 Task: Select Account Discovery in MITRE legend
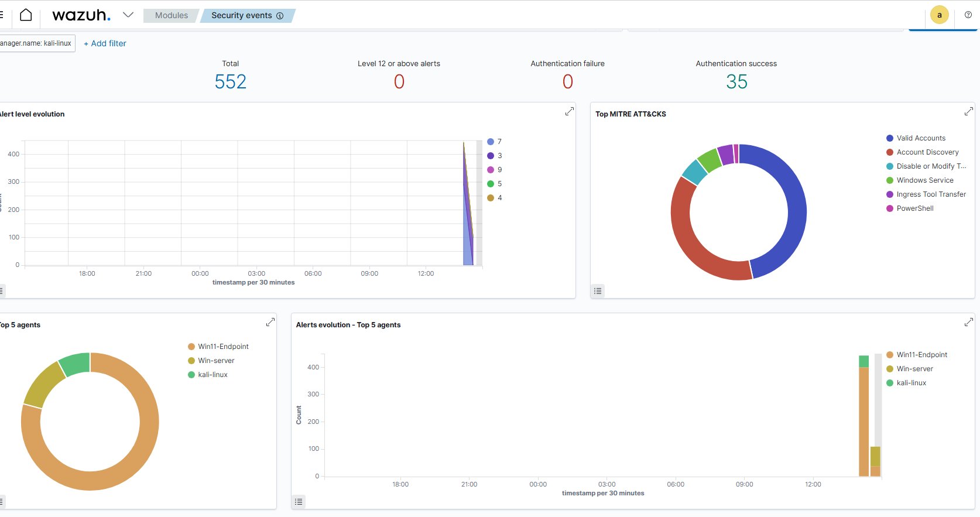923,152
